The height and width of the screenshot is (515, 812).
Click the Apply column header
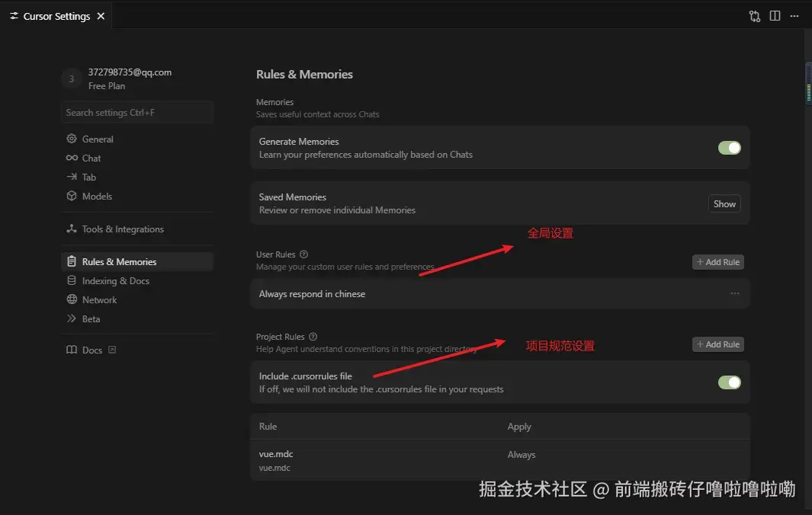click(x=519, y=427)
